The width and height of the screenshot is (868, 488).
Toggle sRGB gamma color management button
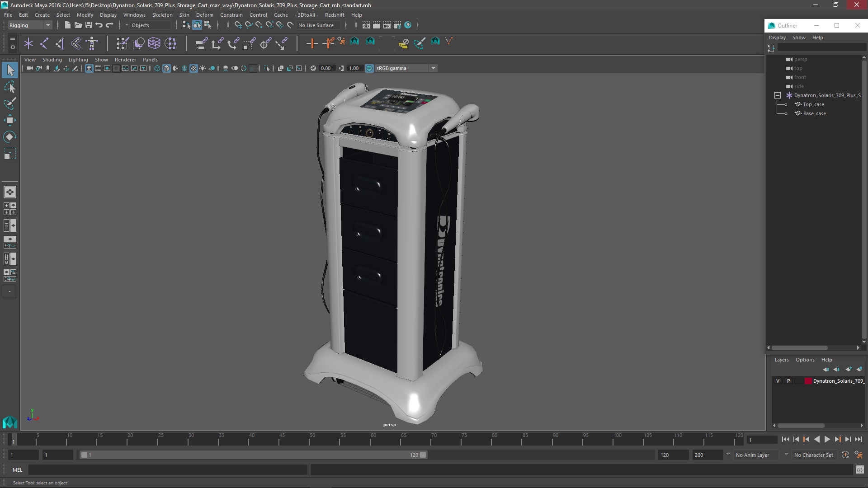click(369, 68)
